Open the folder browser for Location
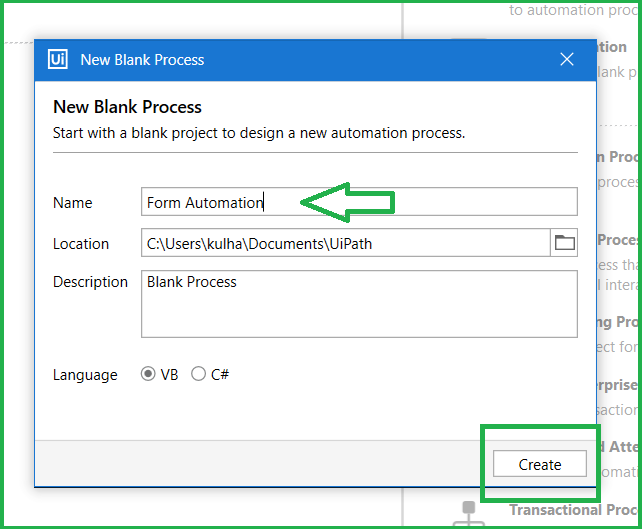Image resolution: width=642 pixels, height=529 pixels. (564, 243)
